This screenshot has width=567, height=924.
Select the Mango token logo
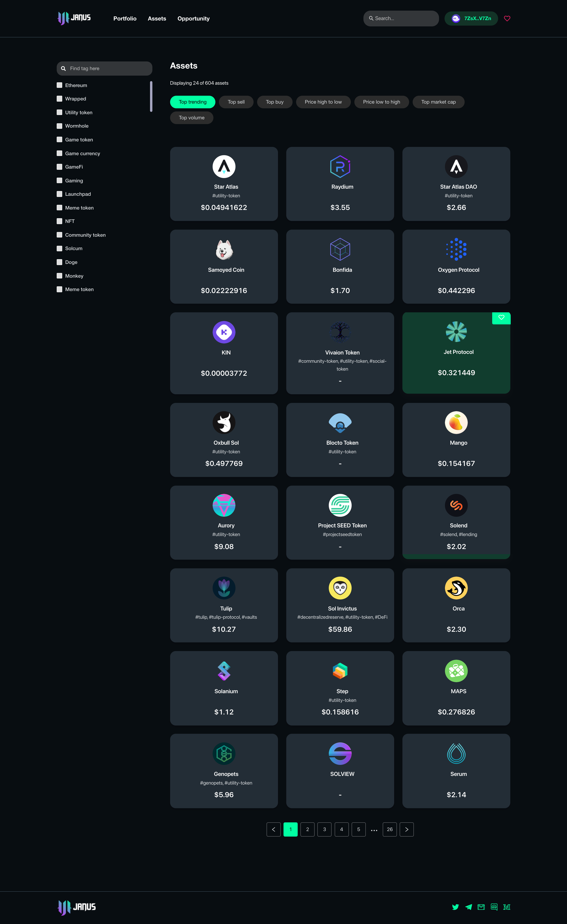tap(456, 422)
